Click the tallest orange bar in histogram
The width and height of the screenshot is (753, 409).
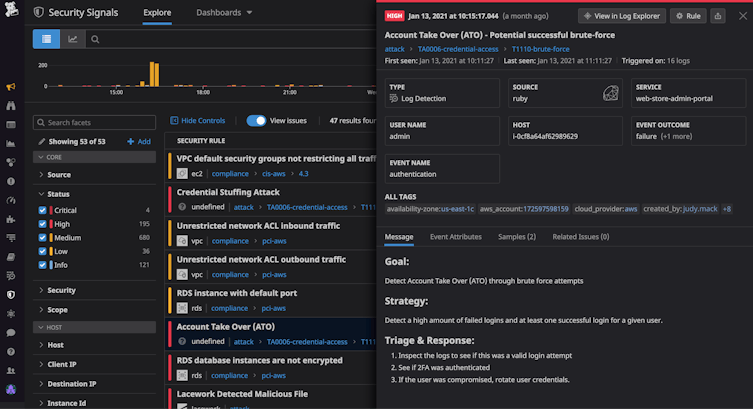[x=155, y=74]
